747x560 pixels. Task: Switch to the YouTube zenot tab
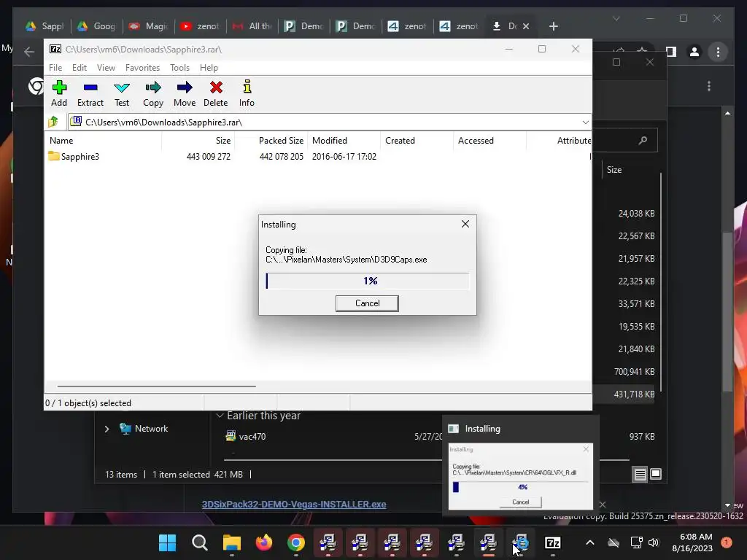[x=201, y=26]
